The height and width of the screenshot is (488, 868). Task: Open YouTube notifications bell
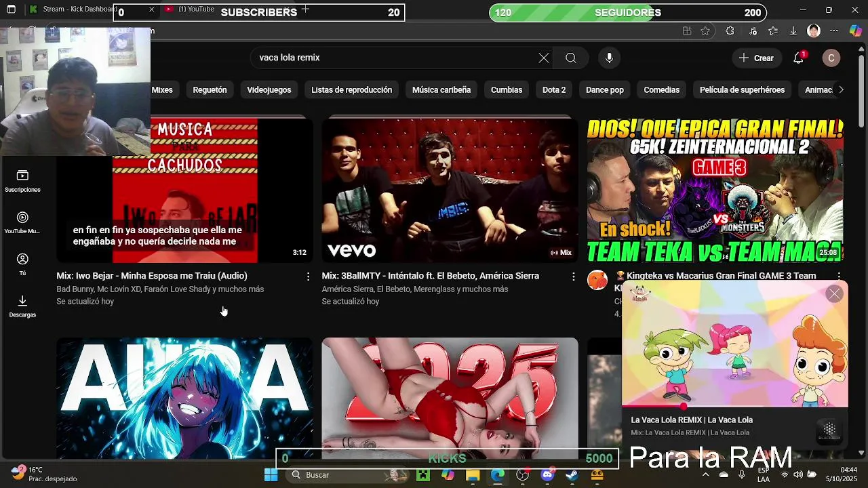799,58
